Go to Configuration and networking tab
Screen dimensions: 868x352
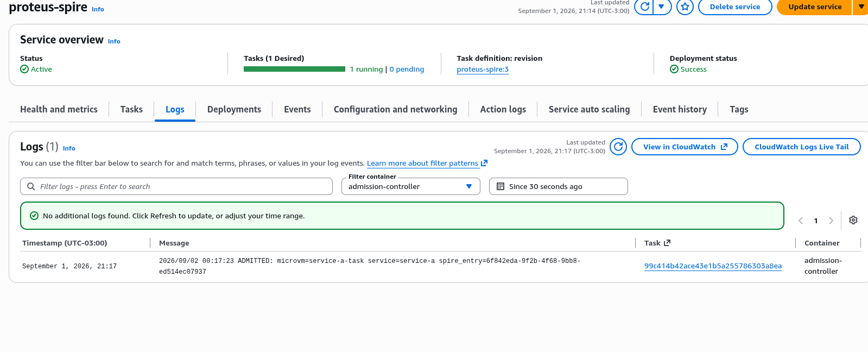[395, 109]
